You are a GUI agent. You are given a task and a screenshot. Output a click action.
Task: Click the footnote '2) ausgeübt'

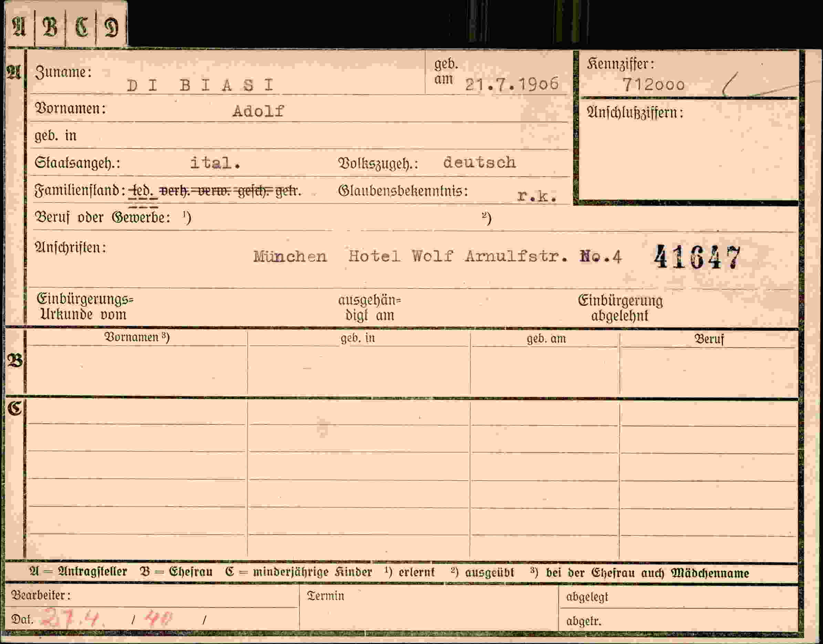coord(482,573)
